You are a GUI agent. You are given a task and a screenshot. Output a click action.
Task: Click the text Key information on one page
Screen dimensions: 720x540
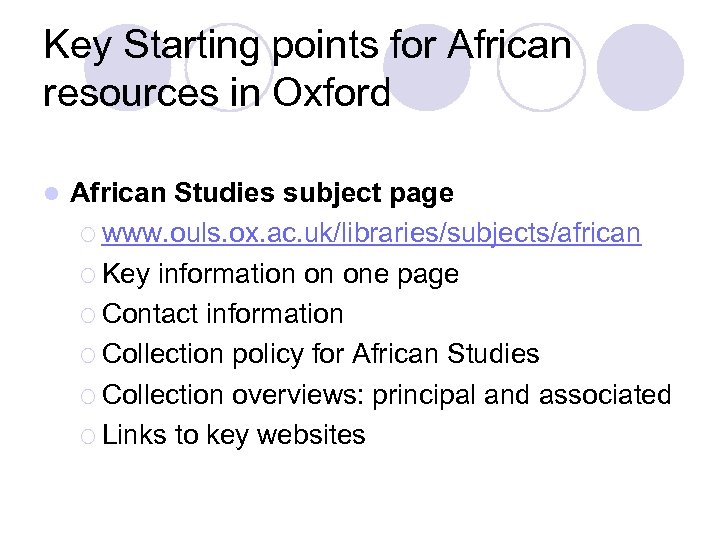pyautogui.click(x=280, y=274)
